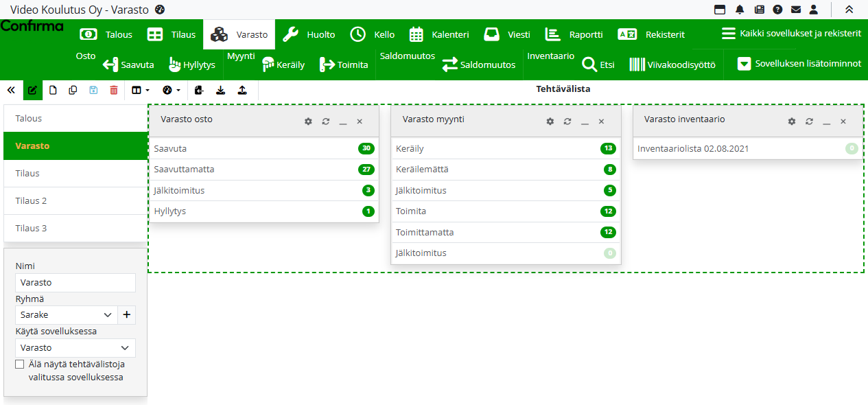This screenshot has height=405, width=868.
Task: Toggle 'Älä näytä tehtävälistoja' checkbox
Action: (20, 364)
